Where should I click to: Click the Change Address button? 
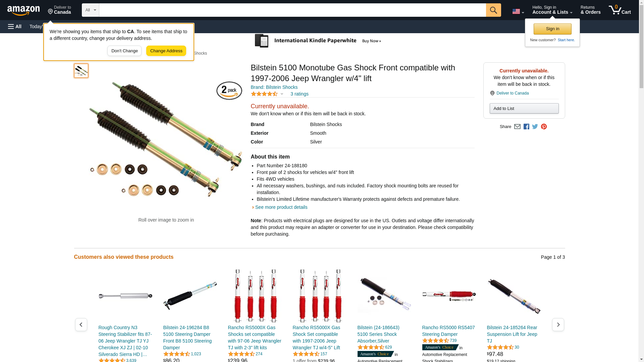pos(166,51)
